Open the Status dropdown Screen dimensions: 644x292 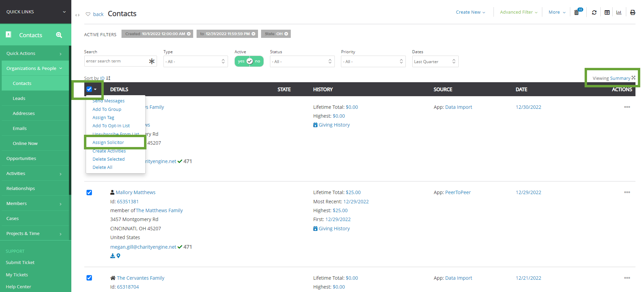coord(302,61)
